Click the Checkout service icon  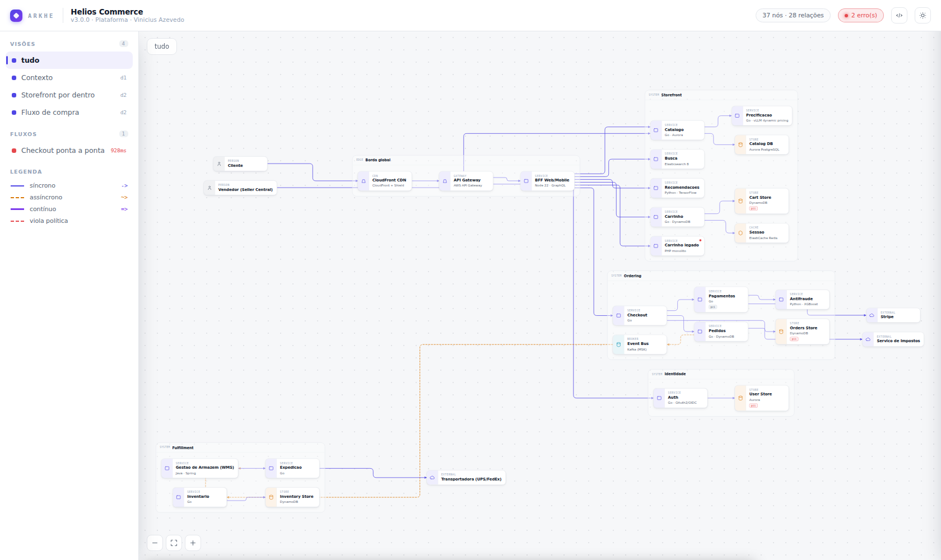tap(618, 316)
